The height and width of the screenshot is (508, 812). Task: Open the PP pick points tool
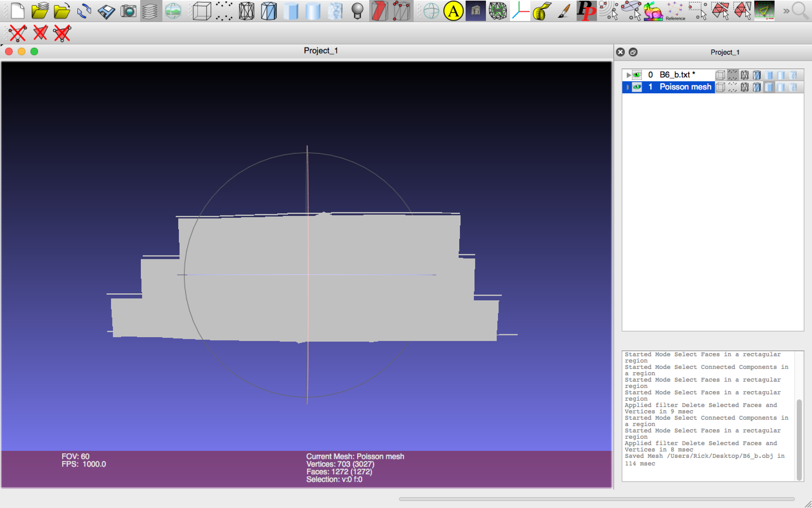586,11
